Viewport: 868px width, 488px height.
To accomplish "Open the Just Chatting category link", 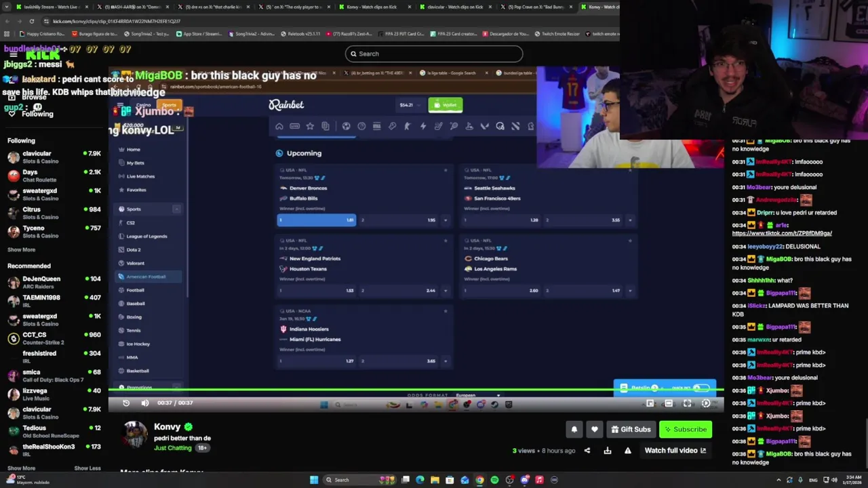I will [x=173, y=448].
